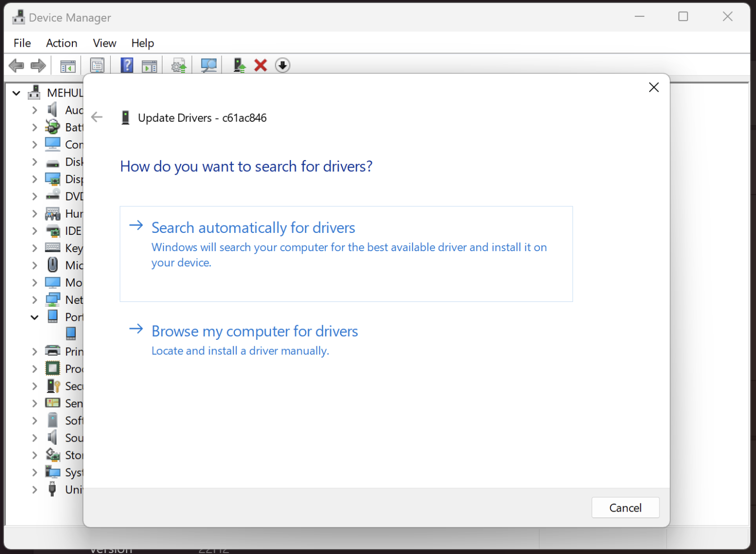
Task: Choose Browse my computer for drivers
Action: pos(254,331)
